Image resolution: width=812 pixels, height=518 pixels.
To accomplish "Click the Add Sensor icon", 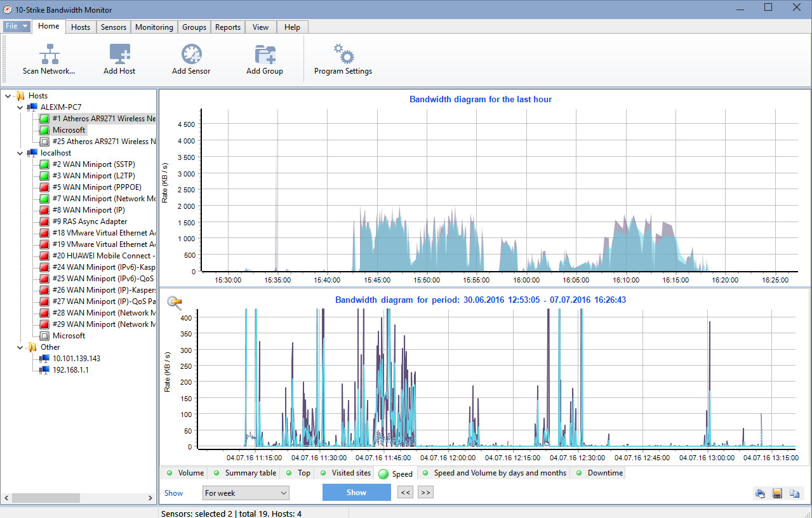I will (x=191, y=53).
